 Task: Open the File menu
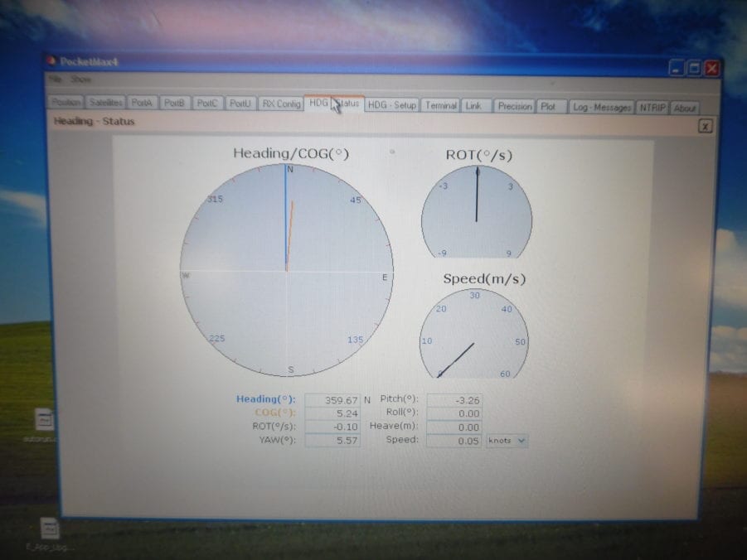click(56, 80)
